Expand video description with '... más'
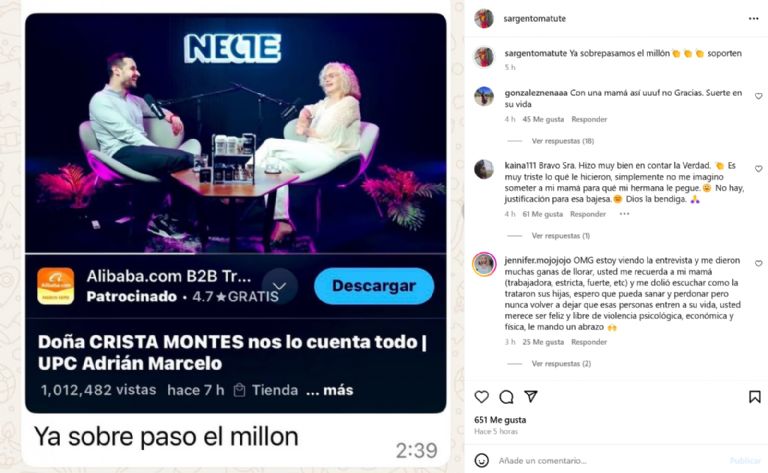768x473 pixels. click(330, 390)
